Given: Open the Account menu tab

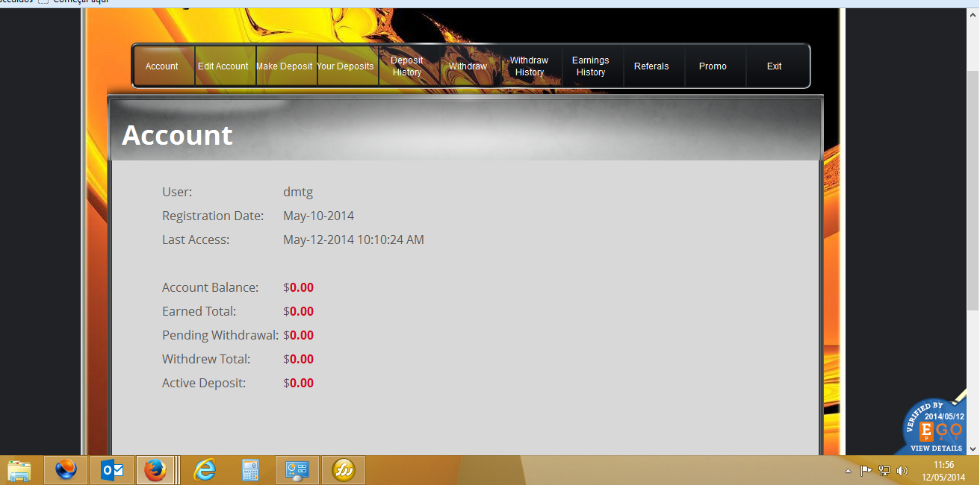Looking at the screenshot, I should (x=162, y=66).
